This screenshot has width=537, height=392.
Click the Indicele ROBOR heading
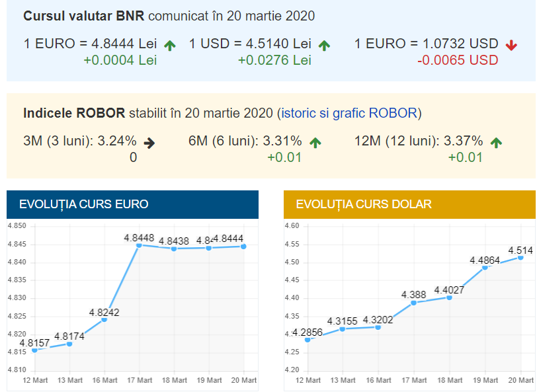click(74, 113)
